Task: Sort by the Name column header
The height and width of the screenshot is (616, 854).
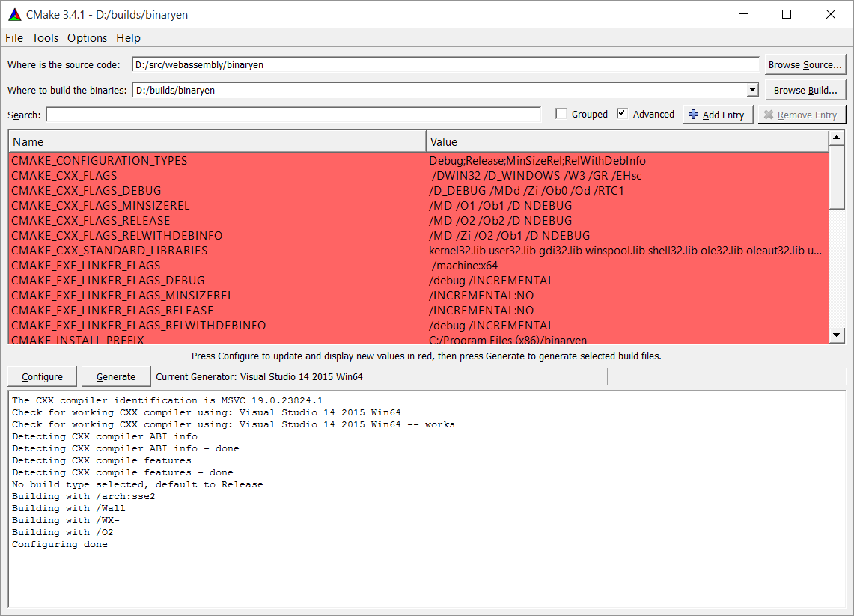Action: pyautogui.click(x=217, y=141)
